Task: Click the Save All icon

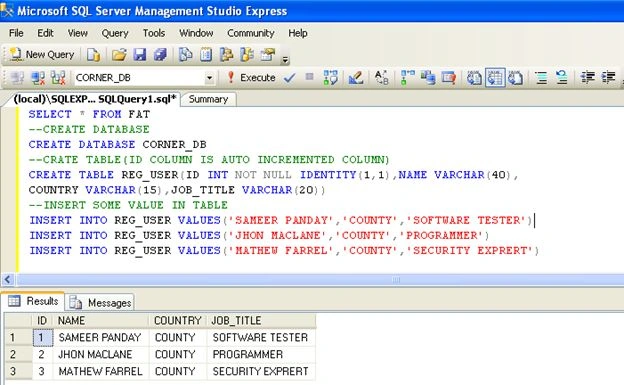Action: (160, 55)
